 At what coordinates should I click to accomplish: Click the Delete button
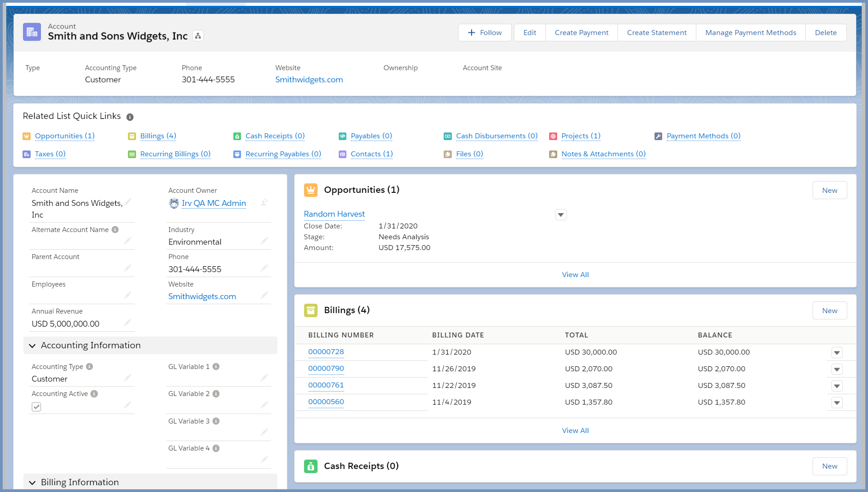point(826,32)
